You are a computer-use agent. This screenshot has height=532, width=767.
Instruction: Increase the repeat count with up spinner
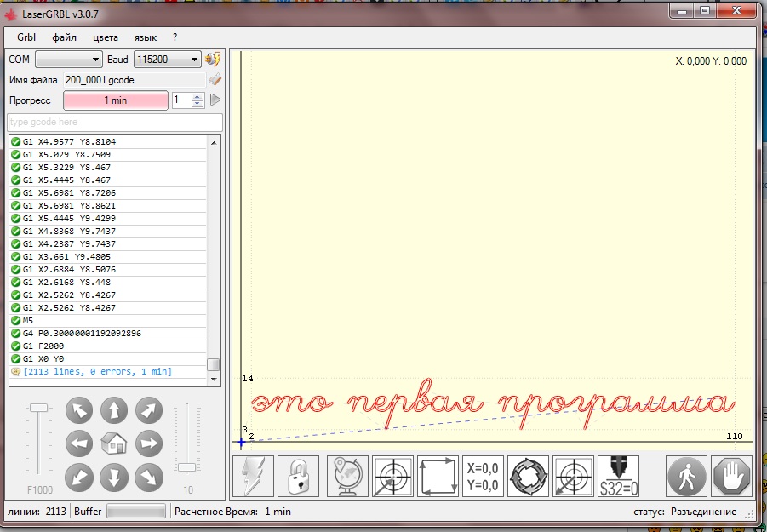tap(197, 96)
